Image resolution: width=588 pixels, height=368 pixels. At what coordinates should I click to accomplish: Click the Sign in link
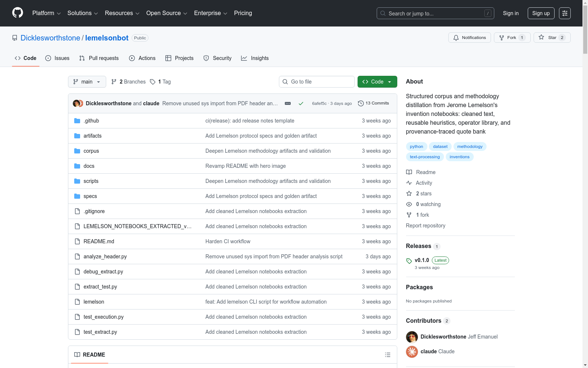click(511, 13)
